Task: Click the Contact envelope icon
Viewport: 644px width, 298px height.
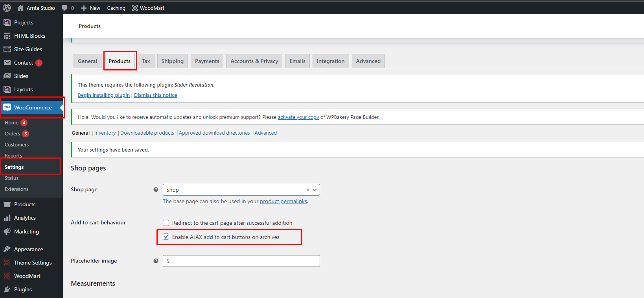Action: coord(7,63)
